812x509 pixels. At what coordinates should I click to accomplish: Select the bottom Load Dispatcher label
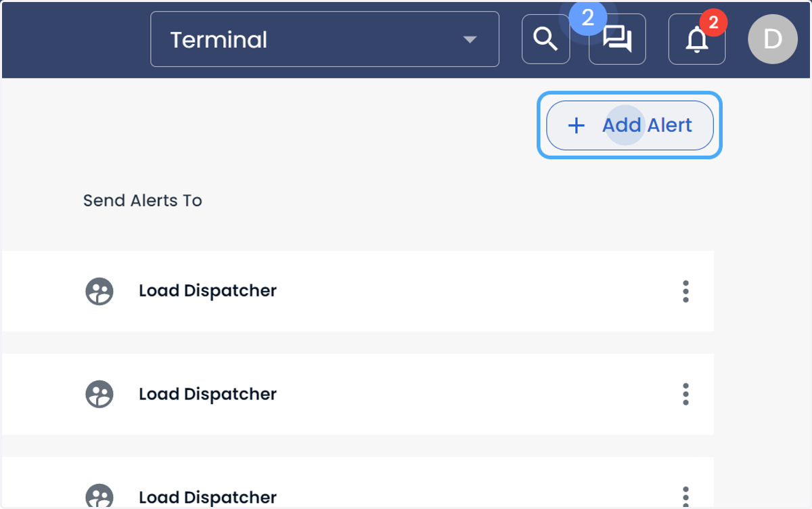(208, 497)
